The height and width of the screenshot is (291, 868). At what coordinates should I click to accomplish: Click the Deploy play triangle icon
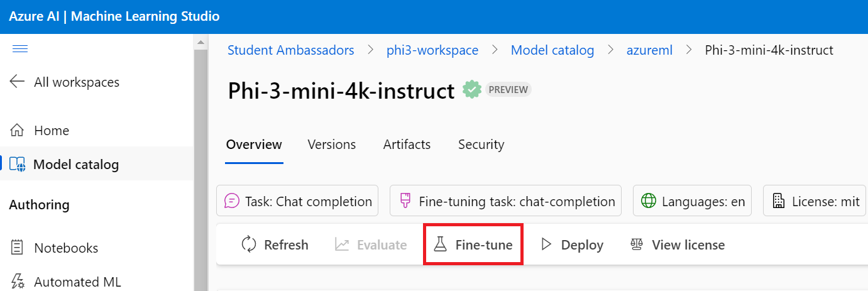[546, 244]
